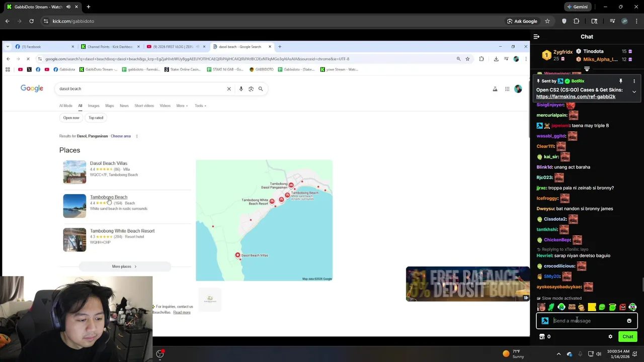Bookmark this page with star icon
The height and width of the screenshot is (362, 644).
tap(547, 21)
